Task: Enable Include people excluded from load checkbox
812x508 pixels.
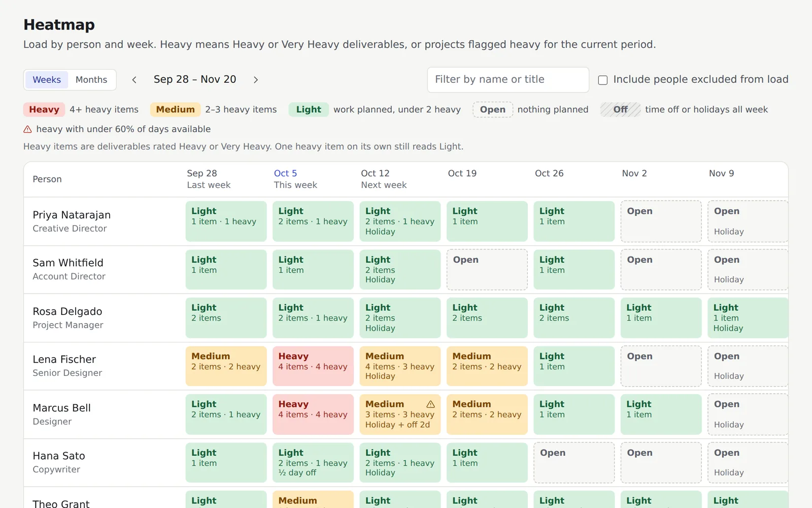Action: pos(603,80)
